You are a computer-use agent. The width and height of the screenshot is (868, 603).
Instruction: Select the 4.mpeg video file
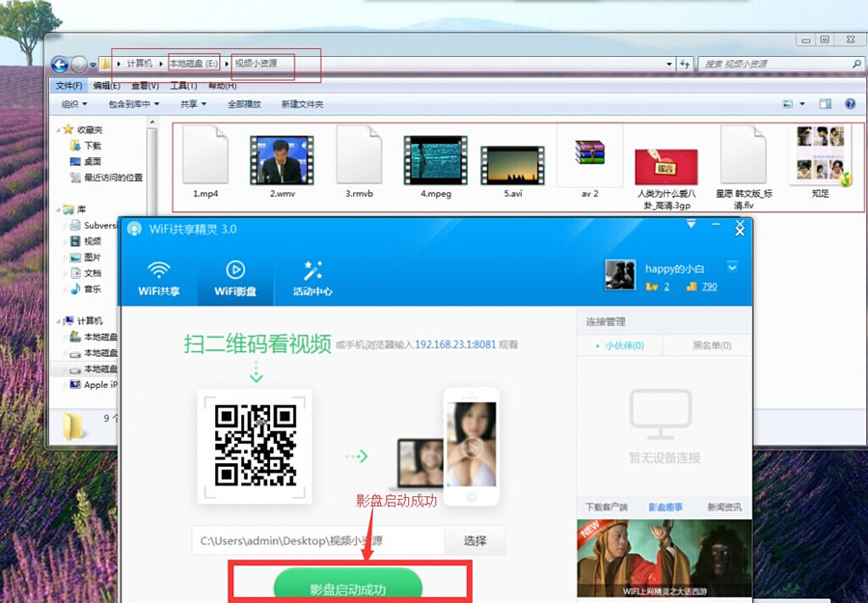[436, 167]
